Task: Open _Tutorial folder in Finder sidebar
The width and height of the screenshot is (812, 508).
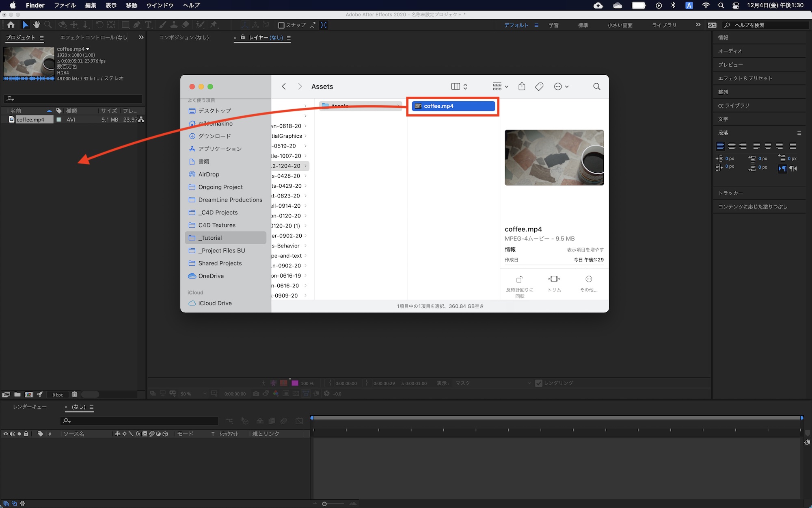Action: click(210, 238)
